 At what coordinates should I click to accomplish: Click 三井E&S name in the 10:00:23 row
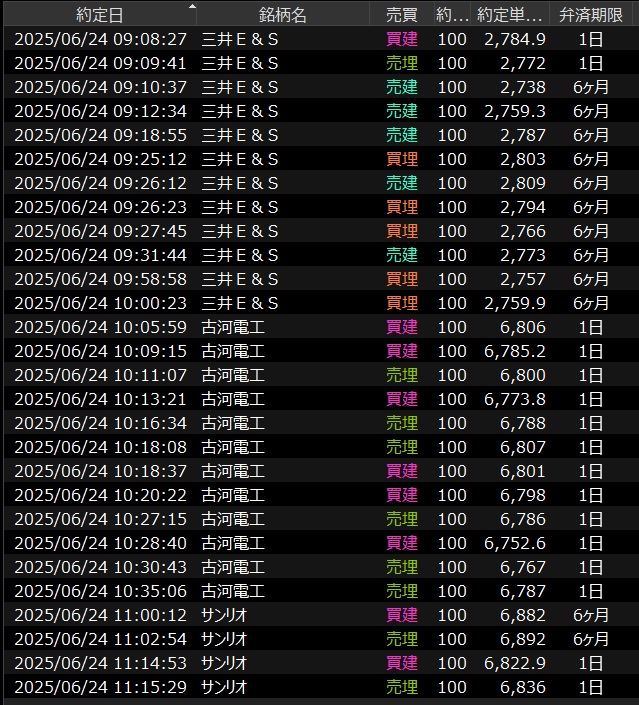(x=240, y=303)
